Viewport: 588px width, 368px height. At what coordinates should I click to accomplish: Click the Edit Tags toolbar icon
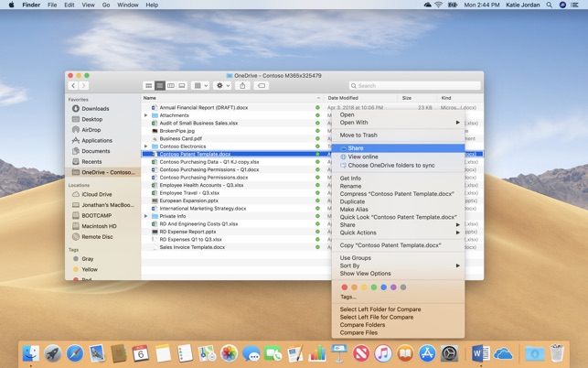(262, 86)
